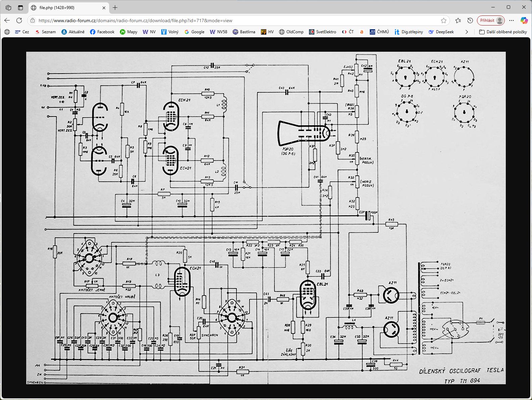The width and height of the screenshot is (532, 400).
Task: Select the file.php (1428×990) tab
Action: (x=68, y=7)
